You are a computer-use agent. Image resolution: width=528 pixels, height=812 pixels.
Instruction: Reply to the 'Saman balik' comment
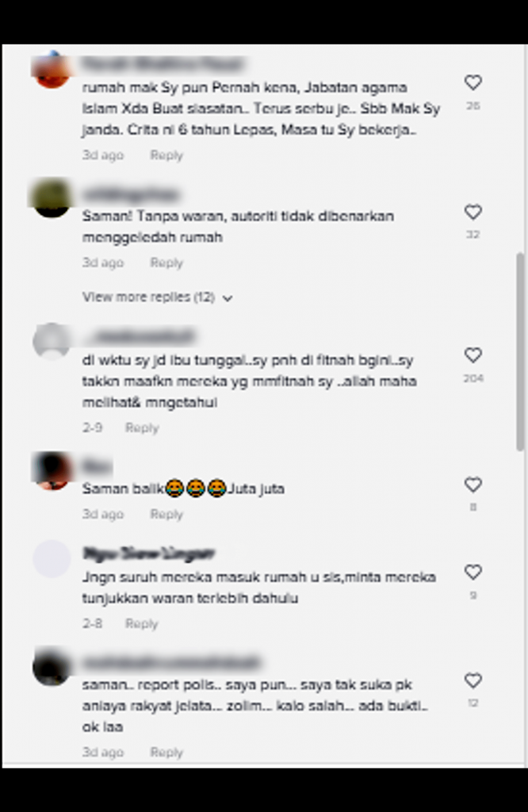click(x=166, y=514)
